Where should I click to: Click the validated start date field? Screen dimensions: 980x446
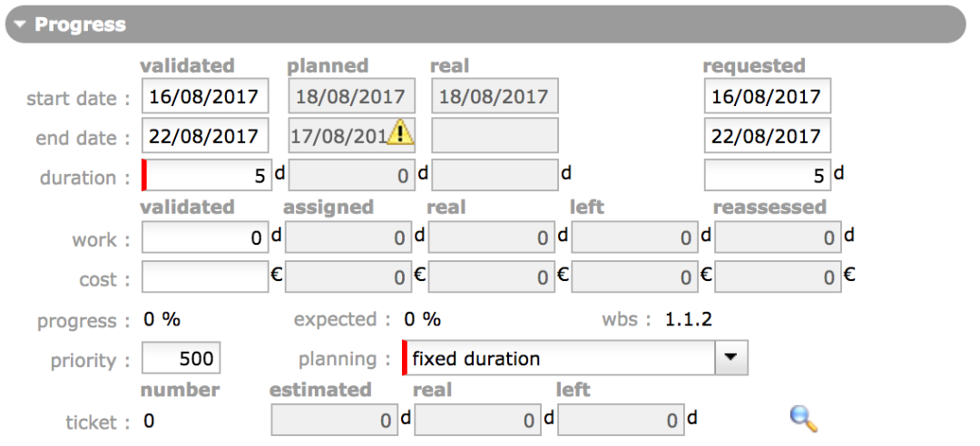[205, 96]
